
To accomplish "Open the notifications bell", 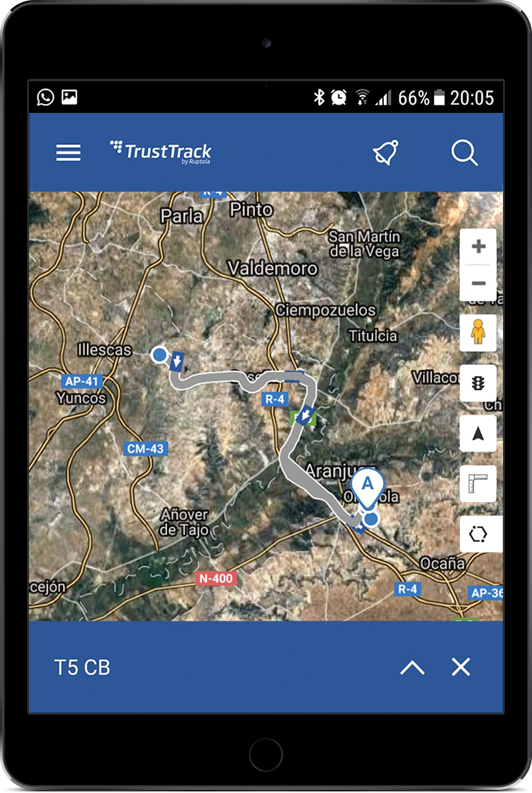I will [386, 153].
